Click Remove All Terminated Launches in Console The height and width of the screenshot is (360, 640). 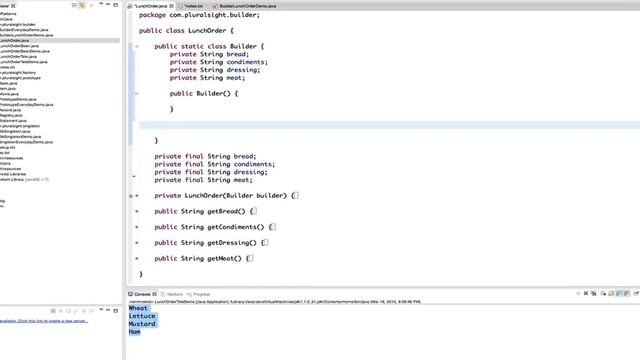(x=594, y=293)
